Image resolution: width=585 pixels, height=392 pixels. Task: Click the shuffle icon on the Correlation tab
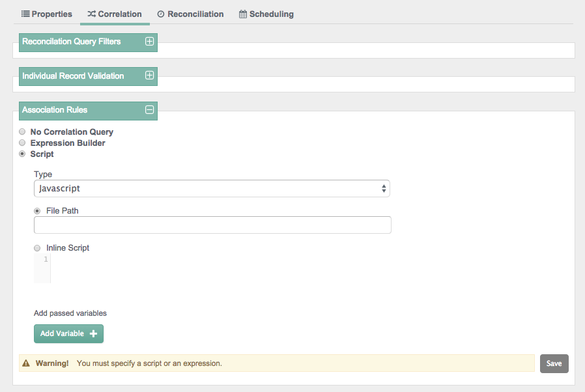[x=92, y=14]
